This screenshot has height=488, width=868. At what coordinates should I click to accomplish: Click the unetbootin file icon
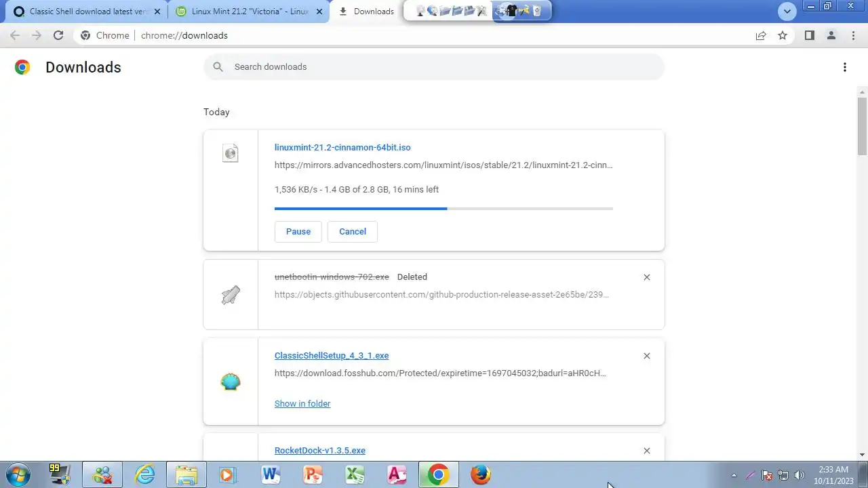click(x=231, y=295)
